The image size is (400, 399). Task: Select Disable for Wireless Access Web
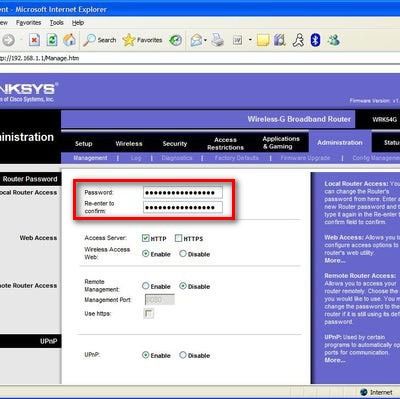point(183,254)
